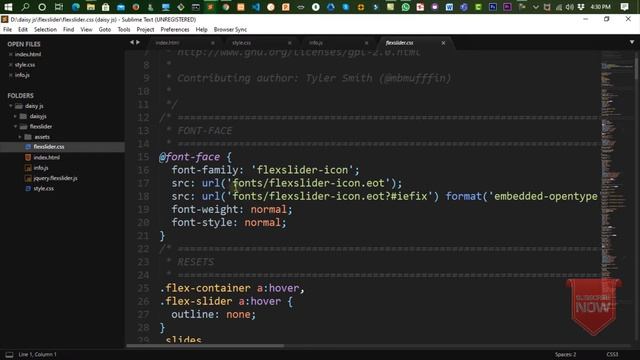Open the Help menu
This screenshot has height=360, width=640.
pos(201,29)
